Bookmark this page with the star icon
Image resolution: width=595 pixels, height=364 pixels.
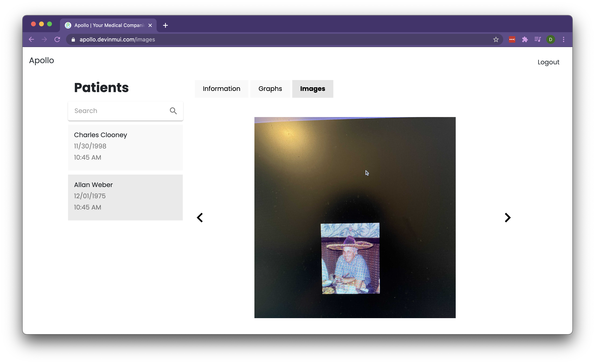(496, 40)
